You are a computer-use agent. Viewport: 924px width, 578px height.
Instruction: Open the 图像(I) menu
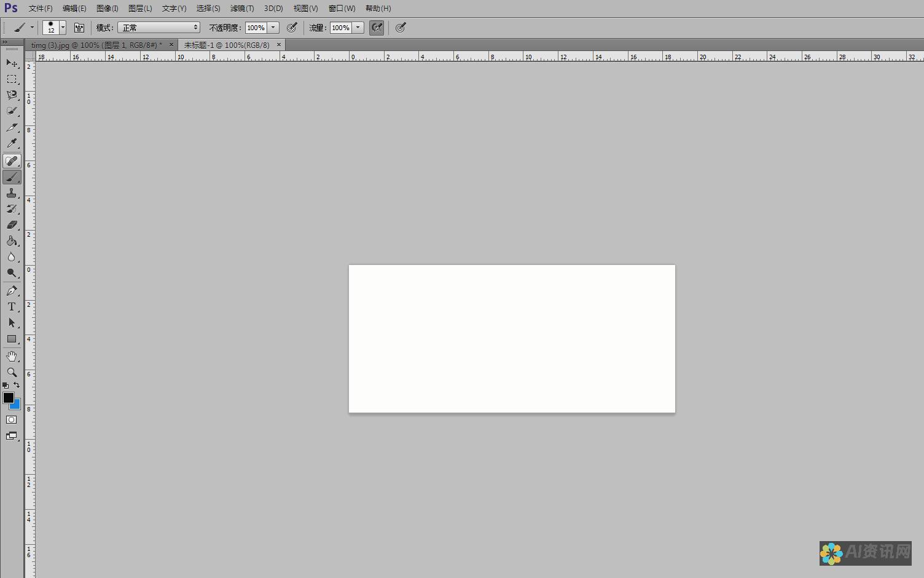click(x=108, y=9)
